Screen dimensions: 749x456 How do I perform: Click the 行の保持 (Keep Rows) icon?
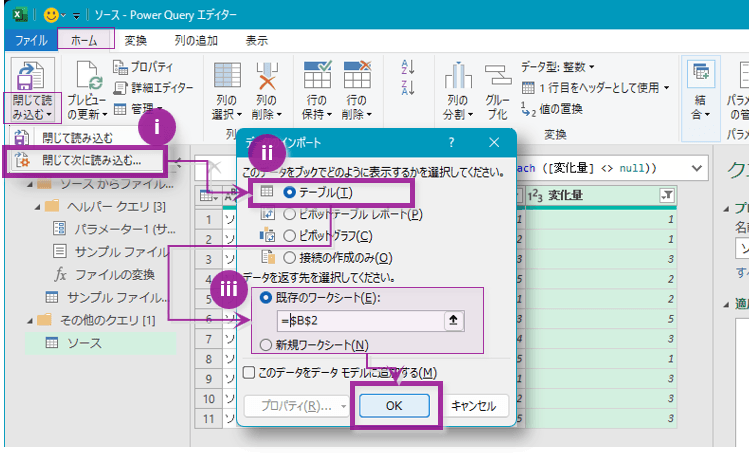(x=317, y=75)
